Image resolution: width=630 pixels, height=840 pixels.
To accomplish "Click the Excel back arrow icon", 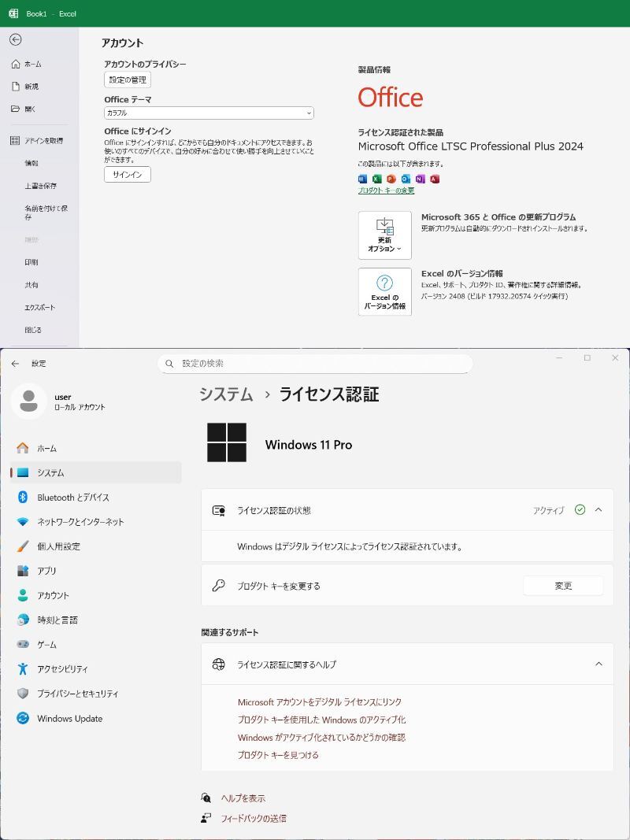I will (16, 39).
